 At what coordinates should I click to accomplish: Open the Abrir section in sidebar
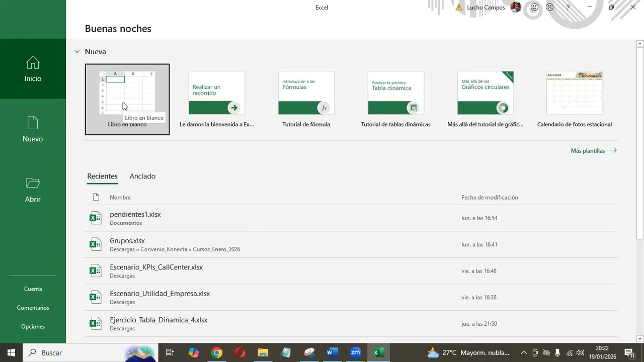coord(33,190)
